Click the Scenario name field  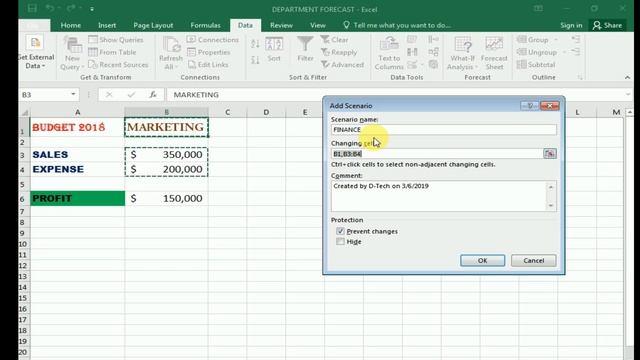[x=444, y=130]
